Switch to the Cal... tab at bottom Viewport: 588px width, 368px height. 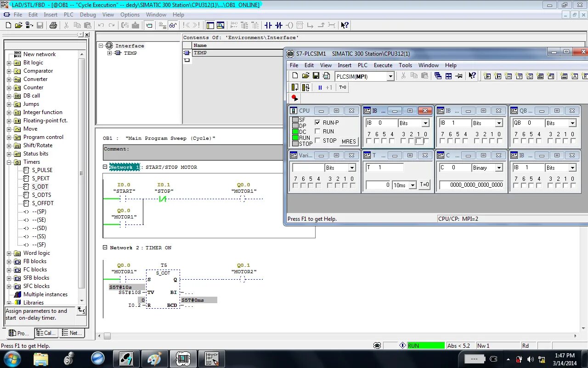tap(46, 333)
